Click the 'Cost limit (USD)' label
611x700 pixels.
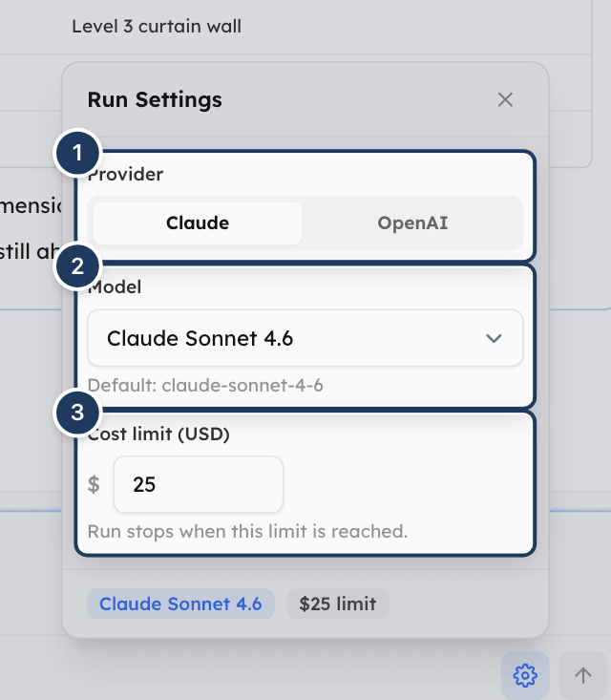158,434
